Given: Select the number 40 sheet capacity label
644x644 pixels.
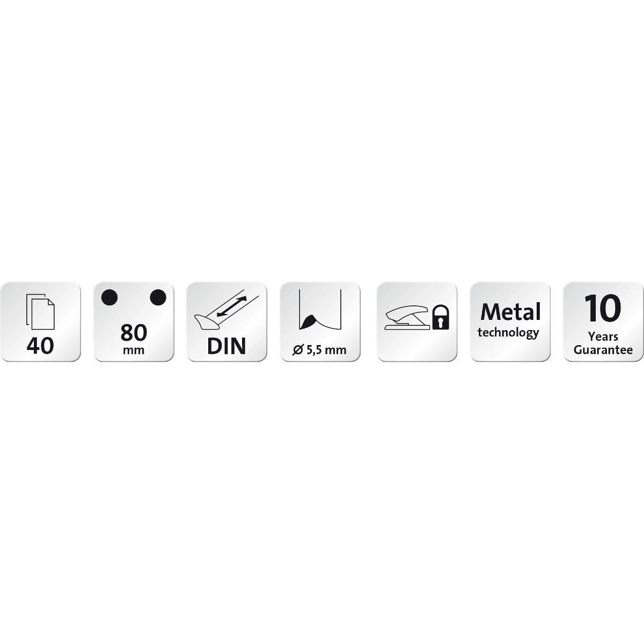Looking at the screenshot, I should click(x=40, y=346).
